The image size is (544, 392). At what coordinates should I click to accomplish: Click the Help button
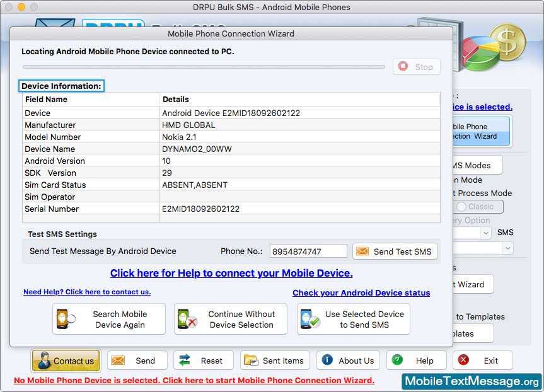[x=416, y=360]
